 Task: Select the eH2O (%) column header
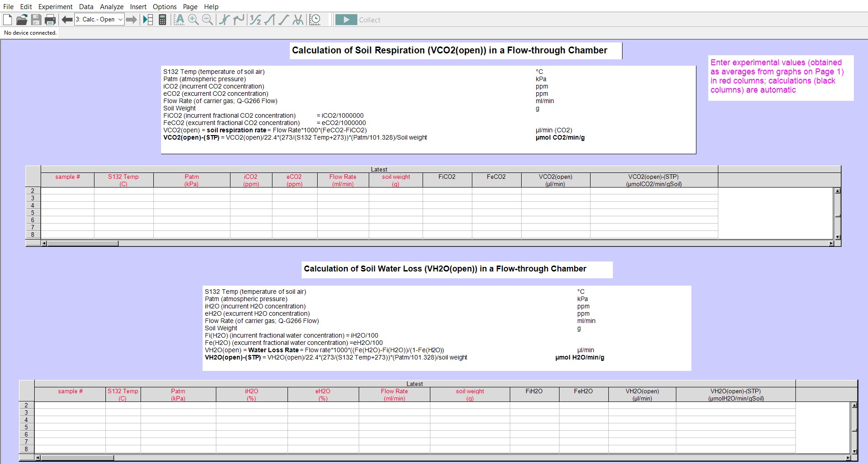tap(323, 395)
